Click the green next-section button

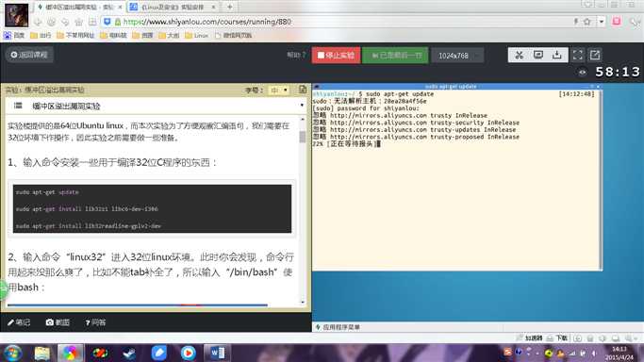[395, 55]
